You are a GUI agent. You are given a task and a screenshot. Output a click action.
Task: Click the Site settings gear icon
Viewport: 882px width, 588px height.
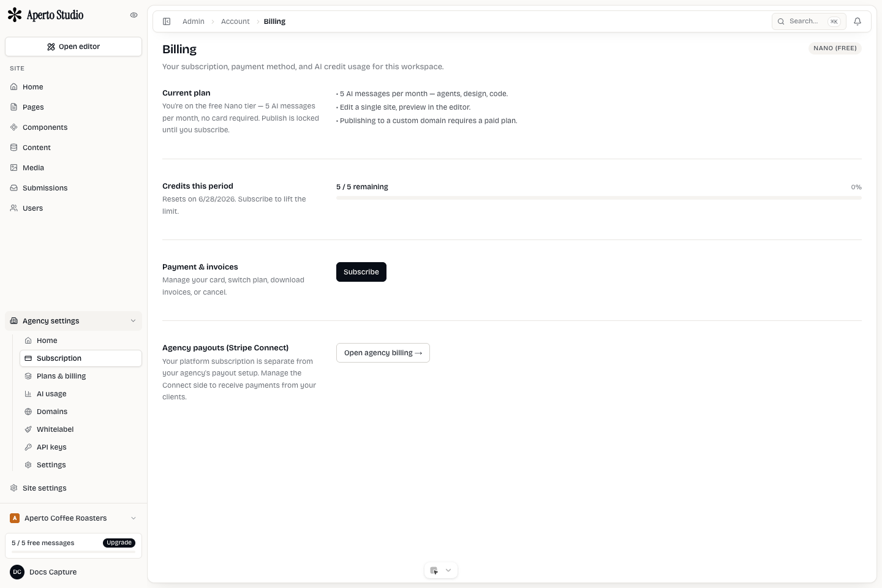[x=14, y=488]
